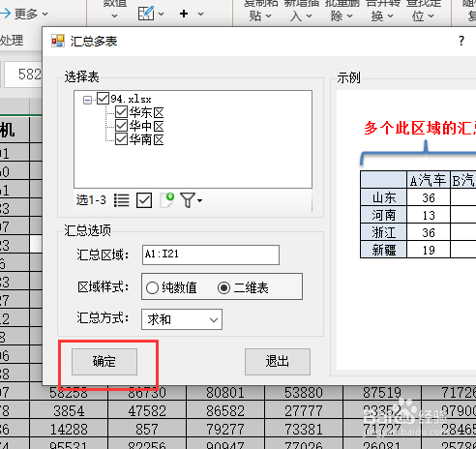Expand the dropdown arrow beside pencil icon

point(161,14)
